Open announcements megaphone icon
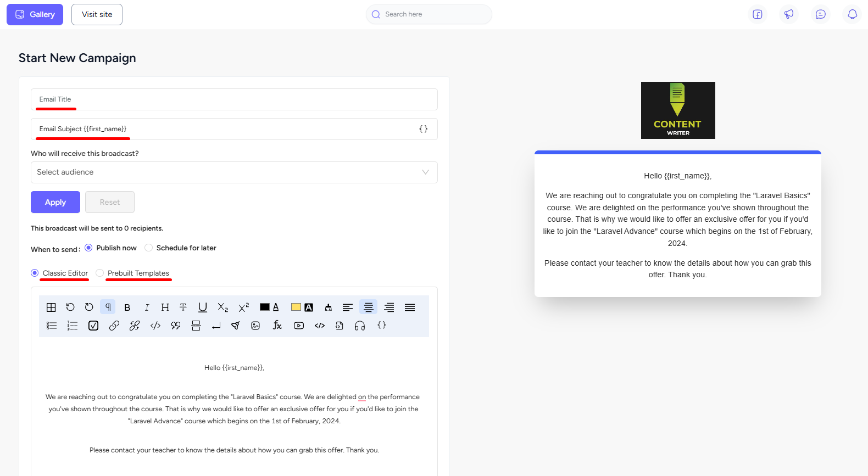 789,14
